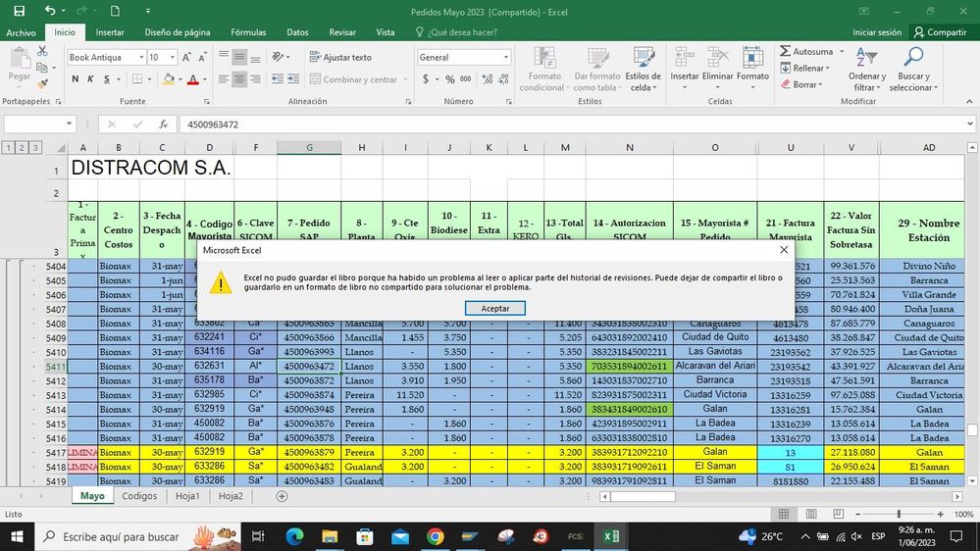Click the new document icon in quick access toolbar

[x=115, y=11]
